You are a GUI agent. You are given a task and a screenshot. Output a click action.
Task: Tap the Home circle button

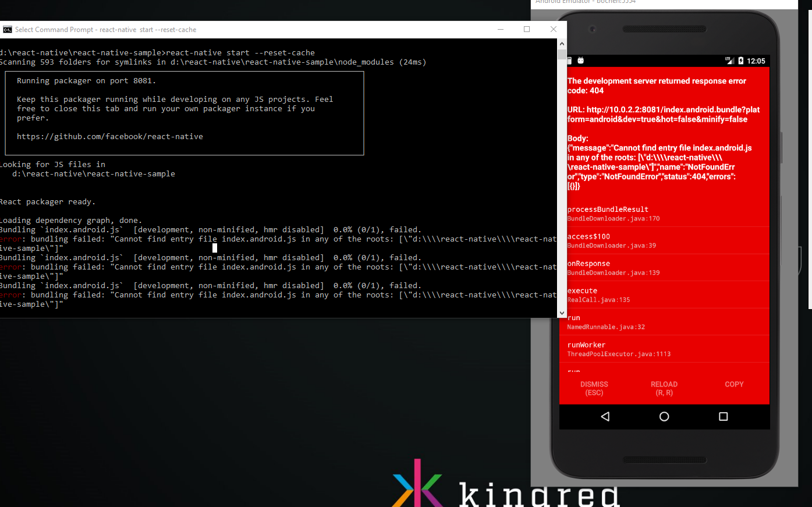coord(664,416)
